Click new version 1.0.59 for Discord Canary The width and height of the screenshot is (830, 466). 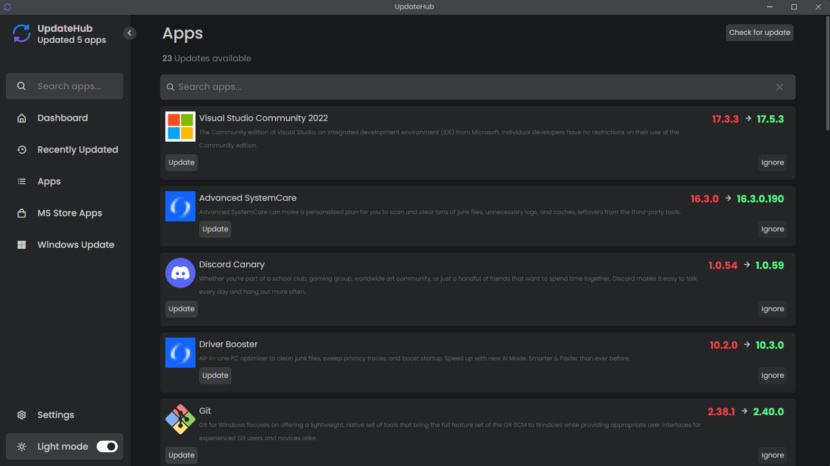coord(770,265)
